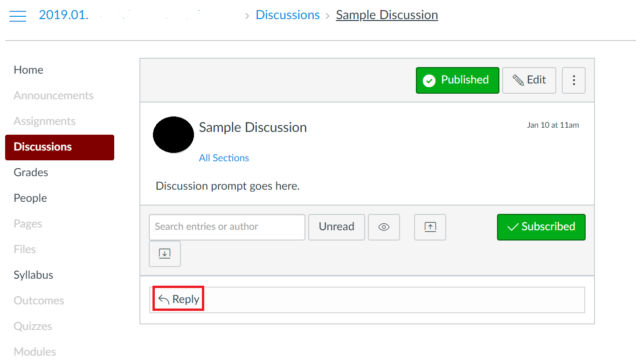
Task: Click the author's black avatar image
Action: [173, 135]
